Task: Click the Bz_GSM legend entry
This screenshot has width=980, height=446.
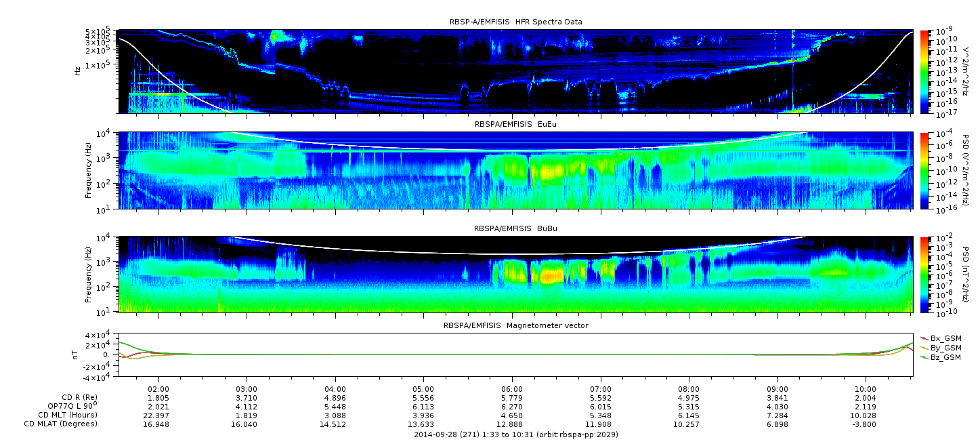Action: 945,357
